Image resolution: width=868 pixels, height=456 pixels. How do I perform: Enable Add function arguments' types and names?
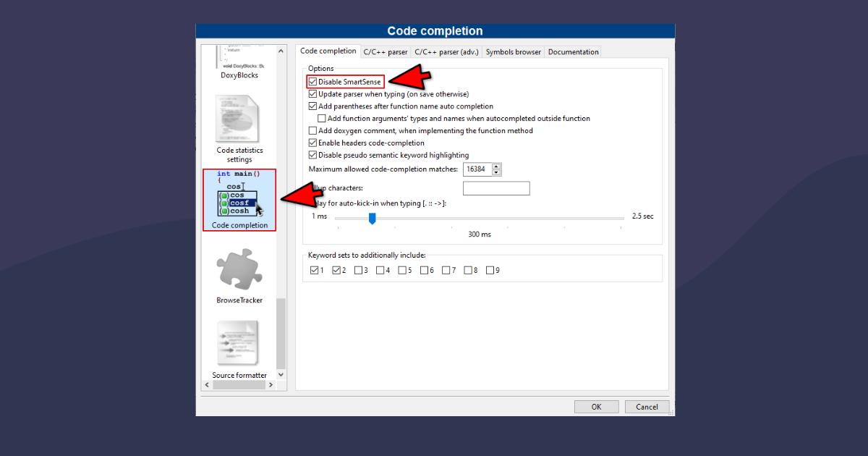[322, 119]
